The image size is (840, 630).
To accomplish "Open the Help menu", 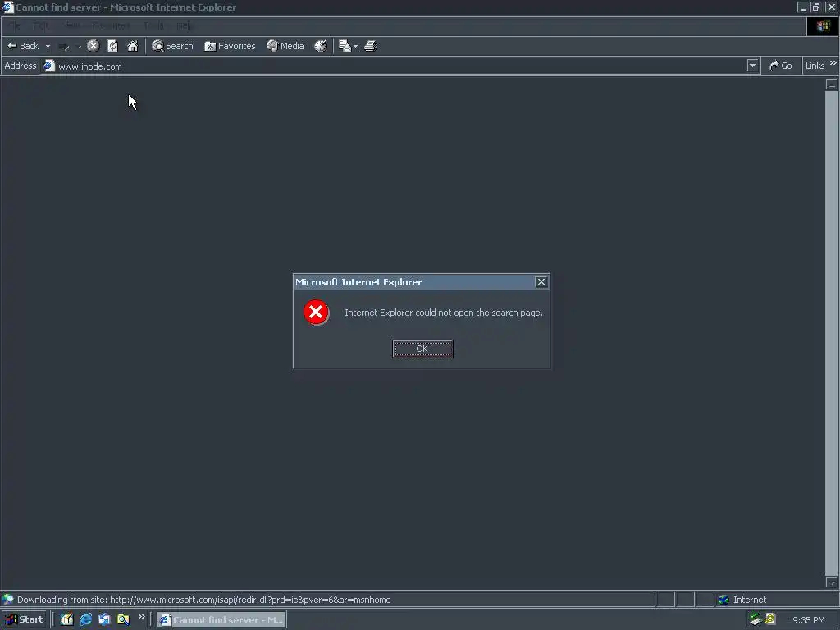I will pyautogui.click(x=185, y=25).
